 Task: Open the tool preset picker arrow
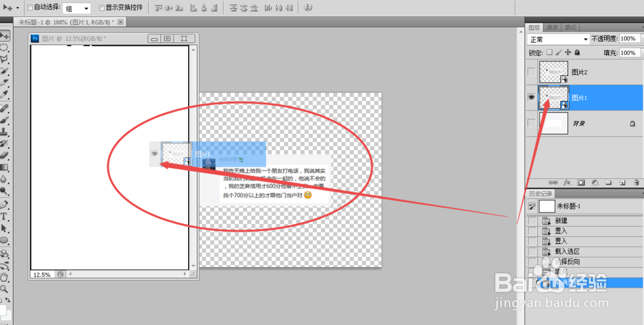click(x=17, y=7)
